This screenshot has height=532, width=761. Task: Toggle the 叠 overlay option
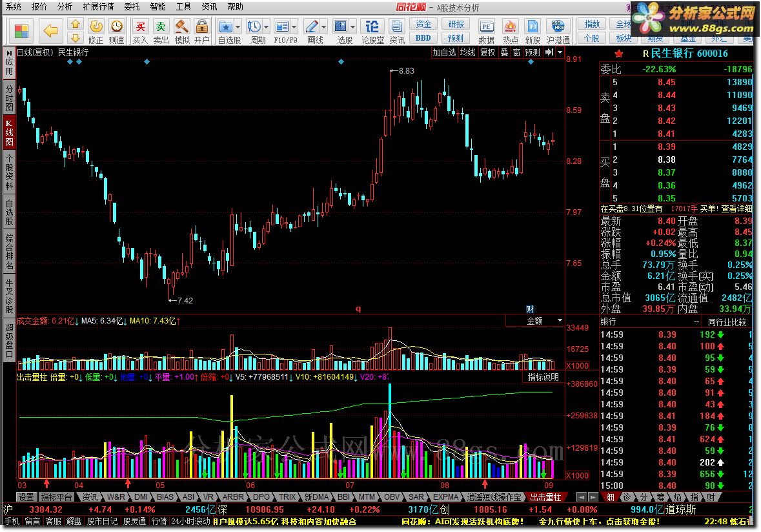tap(504, 52)
